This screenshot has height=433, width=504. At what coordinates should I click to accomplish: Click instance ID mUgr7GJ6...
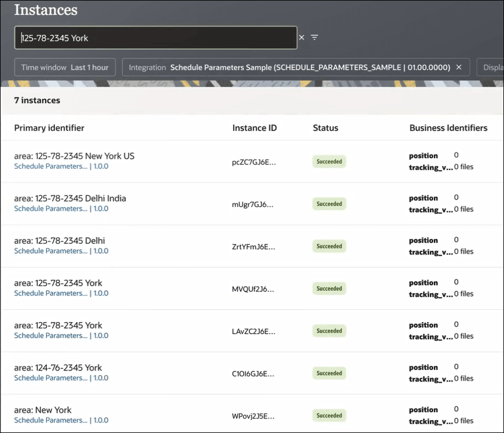point(253,204)
